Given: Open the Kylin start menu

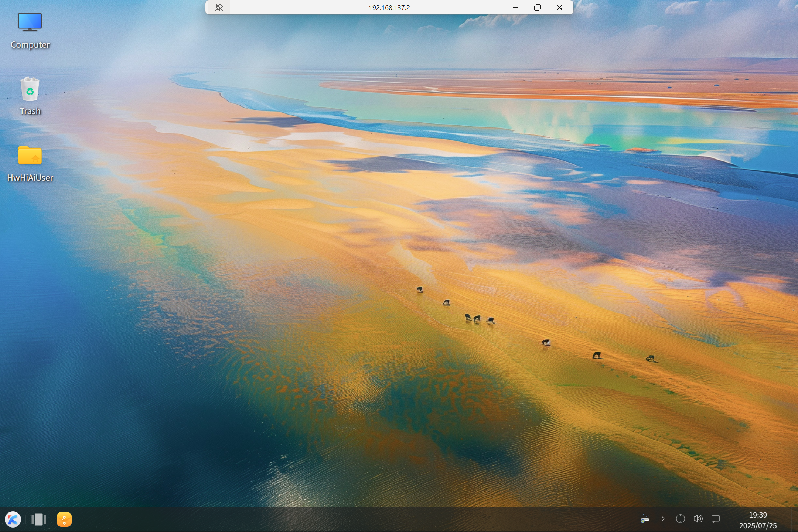Looking at the screenshot, I should 13,519.
